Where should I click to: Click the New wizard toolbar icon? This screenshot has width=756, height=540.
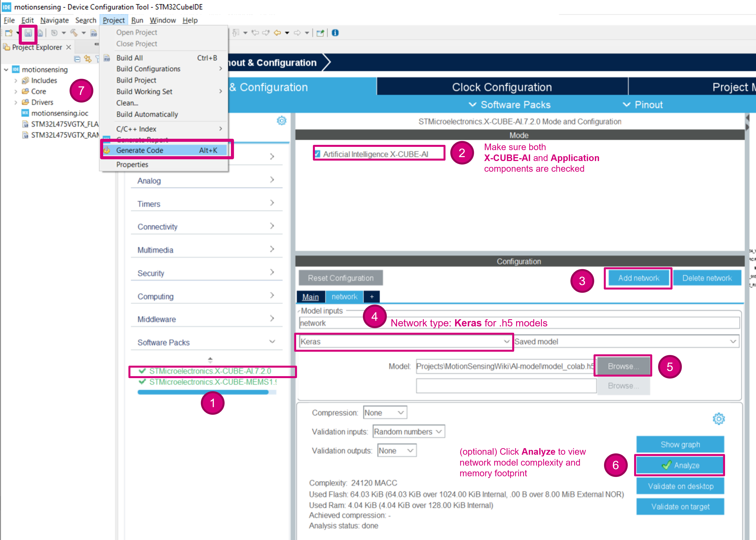pyautogui.click(x=9, y=33)
